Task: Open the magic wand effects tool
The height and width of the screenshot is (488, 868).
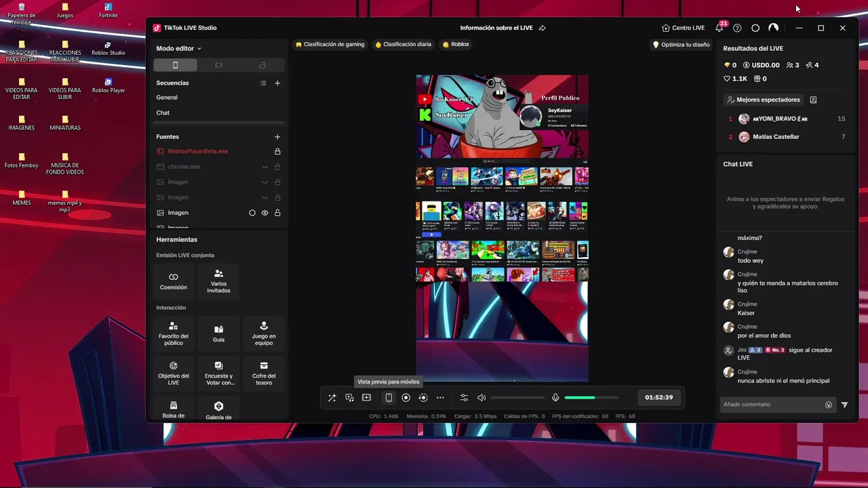Action: [332, 398]
